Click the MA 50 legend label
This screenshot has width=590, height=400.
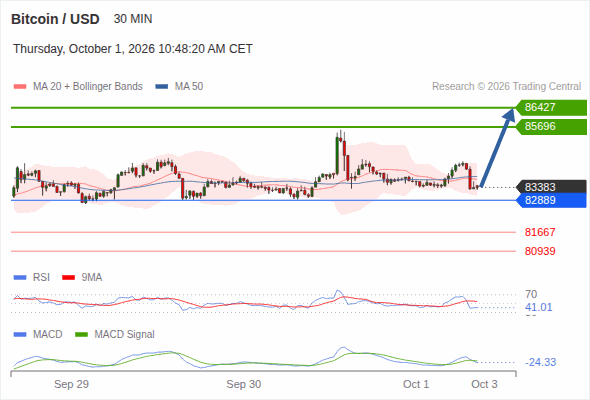point(189,87)
